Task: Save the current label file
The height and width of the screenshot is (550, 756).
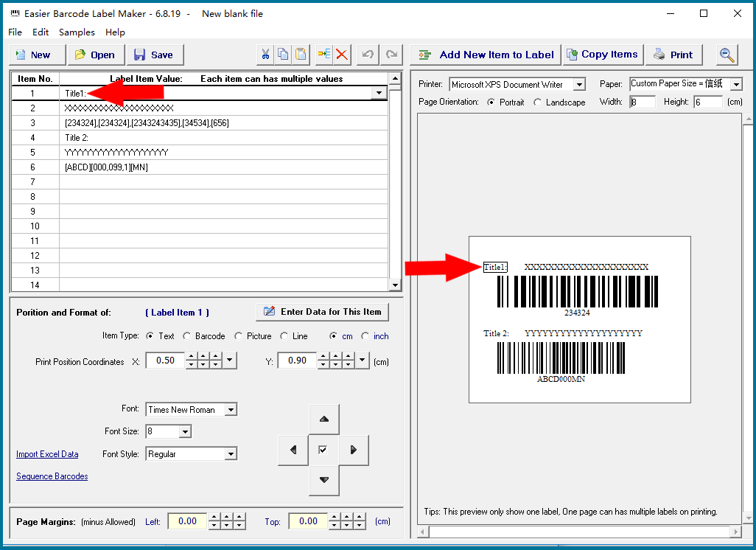Action: click(x=155, y=55)
